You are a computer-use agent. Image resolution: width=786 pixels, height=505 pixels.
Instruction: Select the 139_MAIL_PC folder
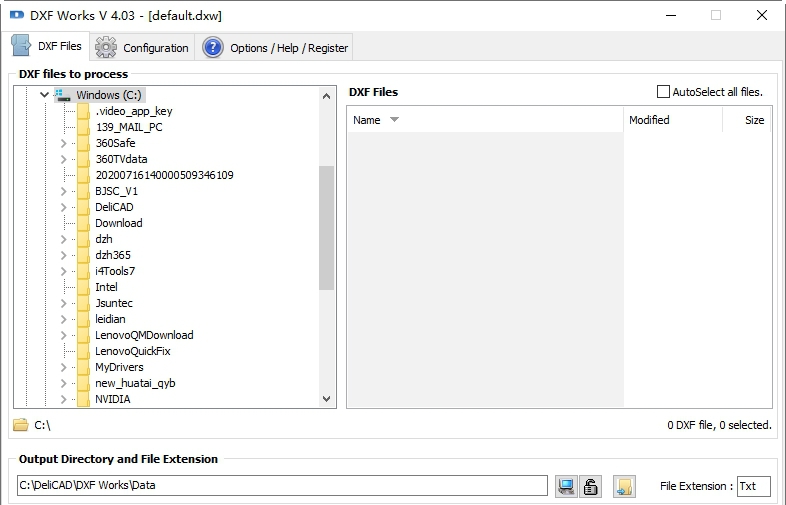coord(129,127)
